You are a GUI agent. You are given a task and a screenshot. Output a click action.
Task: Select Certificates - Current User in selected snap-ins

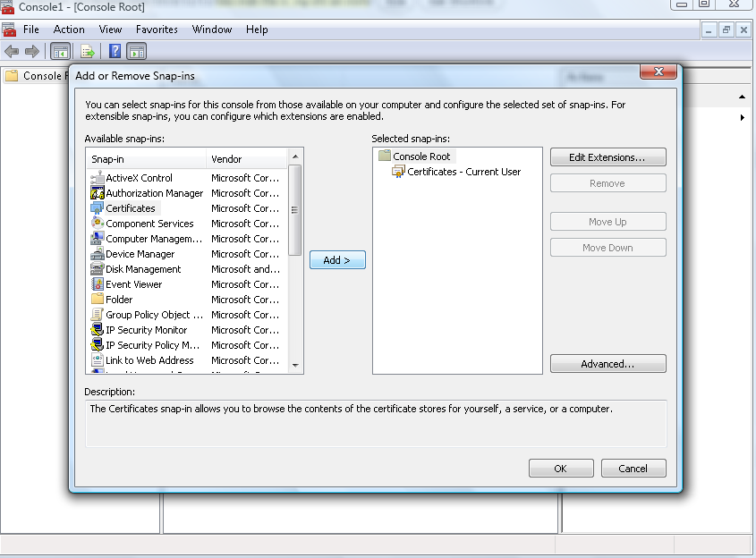(x=463, y=172)
